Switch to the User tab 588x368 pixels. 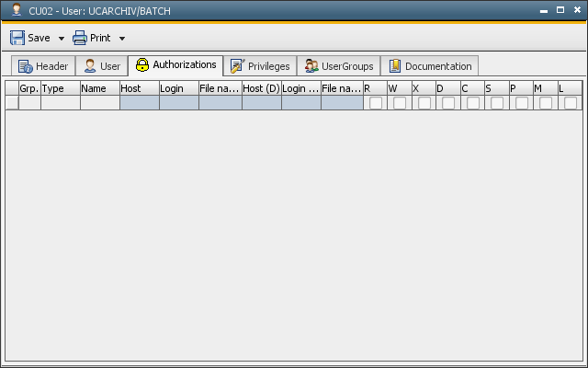(102, 66)
